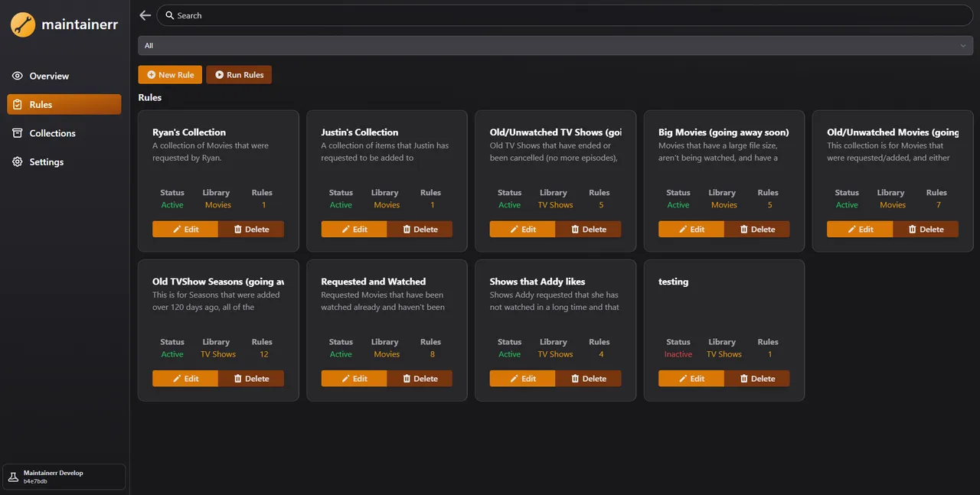980x495 pixels.
Task: Edit the Big Movies rule
Action: coord(691,229)
